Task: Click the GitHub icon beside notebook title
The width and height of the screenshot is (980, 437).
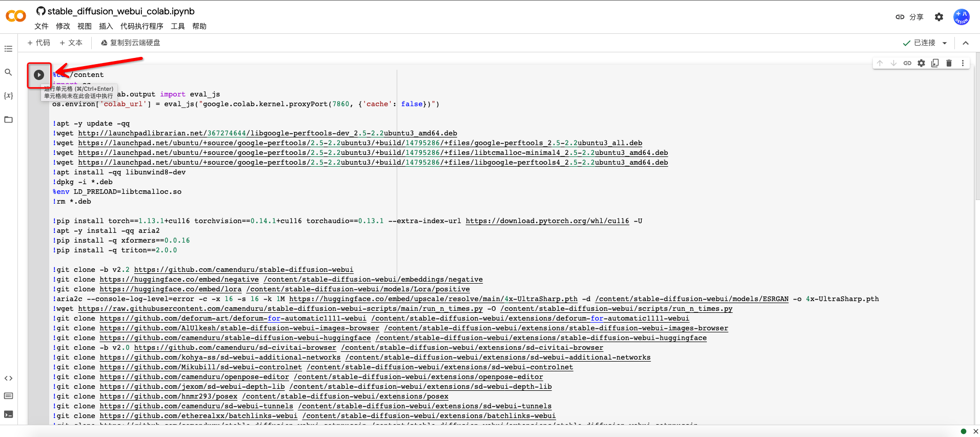Action: click(41, 11)
